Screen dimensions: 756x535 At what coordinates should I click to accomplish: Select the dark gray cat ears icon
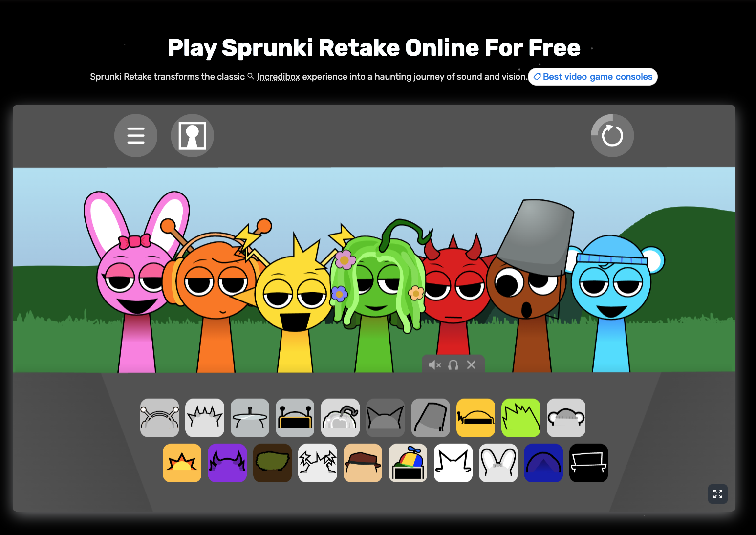coord(386,418)
